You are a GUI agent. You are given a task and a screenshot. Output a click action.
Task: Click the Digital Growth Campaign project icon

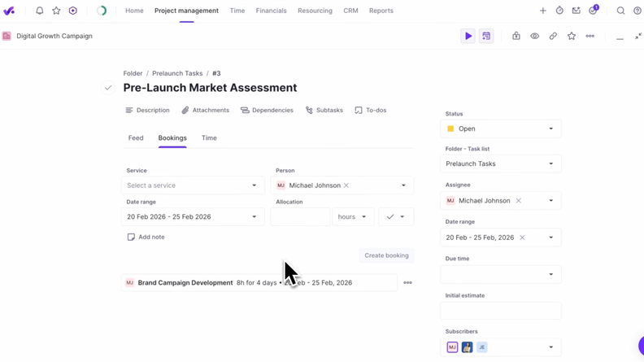(7, 36)
